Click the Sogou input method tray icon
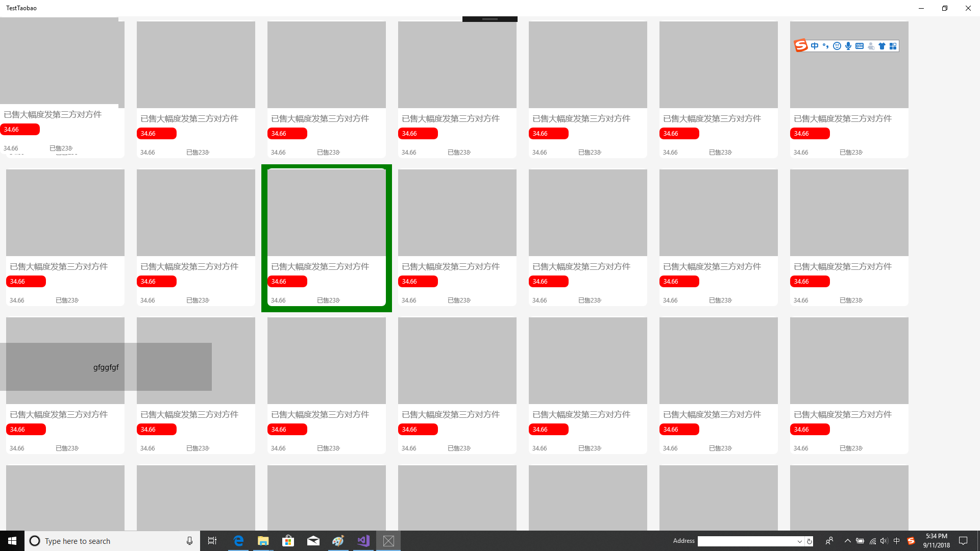Viewport: 980px width, 551px height. [911, 541]
